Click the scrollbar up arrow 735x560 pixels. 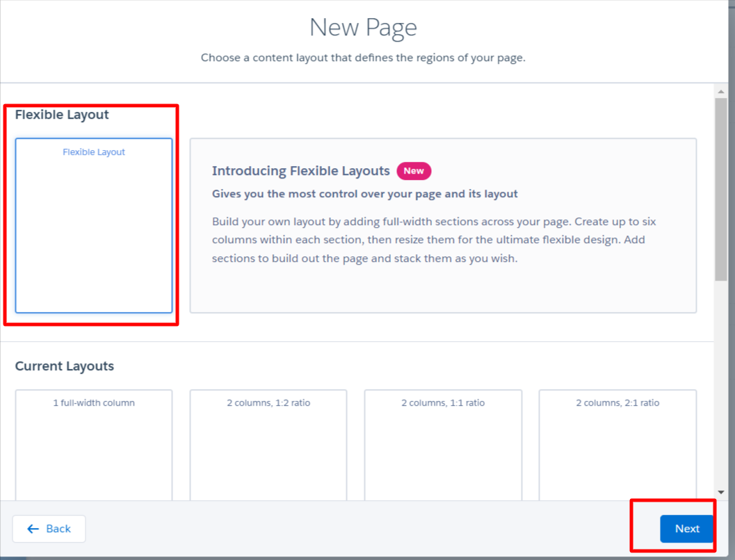click(x=720, y=90)
